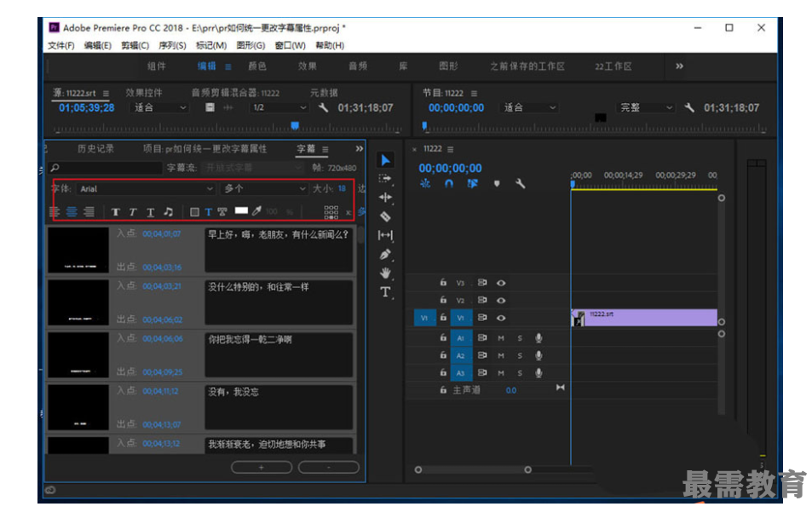Click the plus button to add caption
Image resolution: width=812 pixels, height=518 pixels.
tap(262, 467)
